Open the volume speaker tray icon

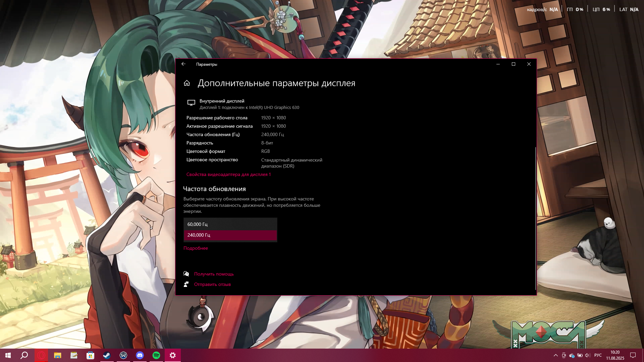coord(587,355)
